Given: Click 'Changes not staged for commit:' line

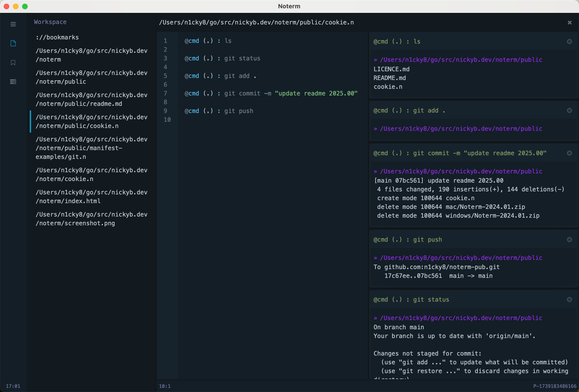Looking at the screenshot, I should point(428,354).
